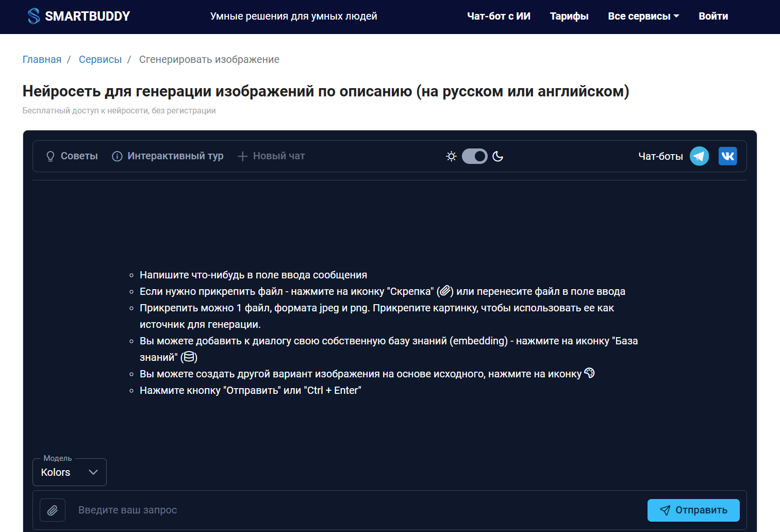Click Войти to log in
Image resolution: width=780 pixels, height=532 pixels.
(713, 16)
